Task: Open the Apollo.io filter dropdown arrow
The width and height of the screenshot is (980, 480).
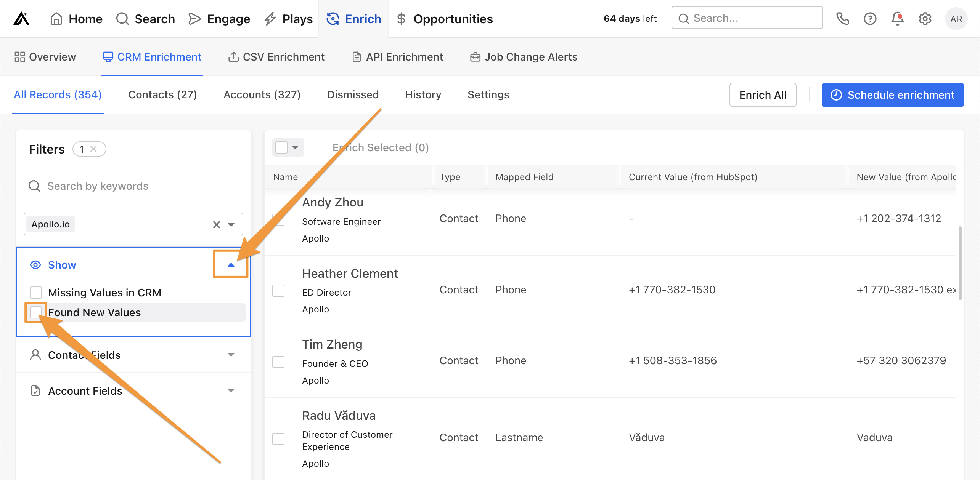Action: pos(231,224)
